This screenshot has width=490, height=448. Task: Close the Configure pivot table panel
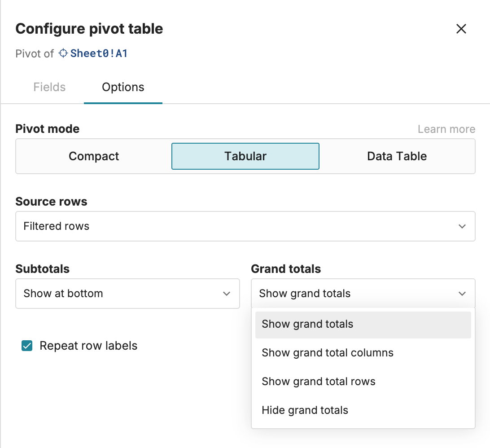point(461,29)
